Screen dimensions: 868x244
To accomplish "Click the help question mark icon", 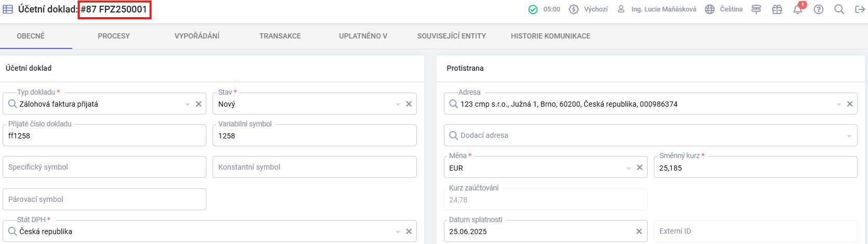I will (819, 9).
